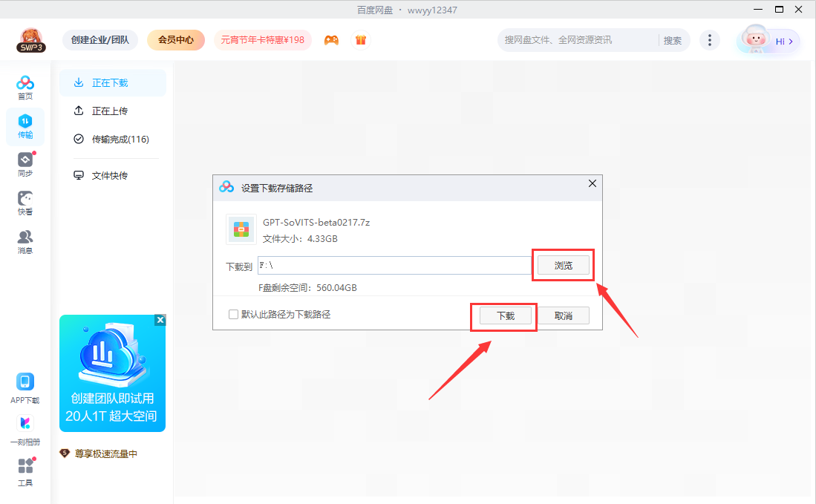Screen dimensions: 816x504
Task: Open the 元宵节年卡特惠¥198 promotion
Action: coord(263,40)
